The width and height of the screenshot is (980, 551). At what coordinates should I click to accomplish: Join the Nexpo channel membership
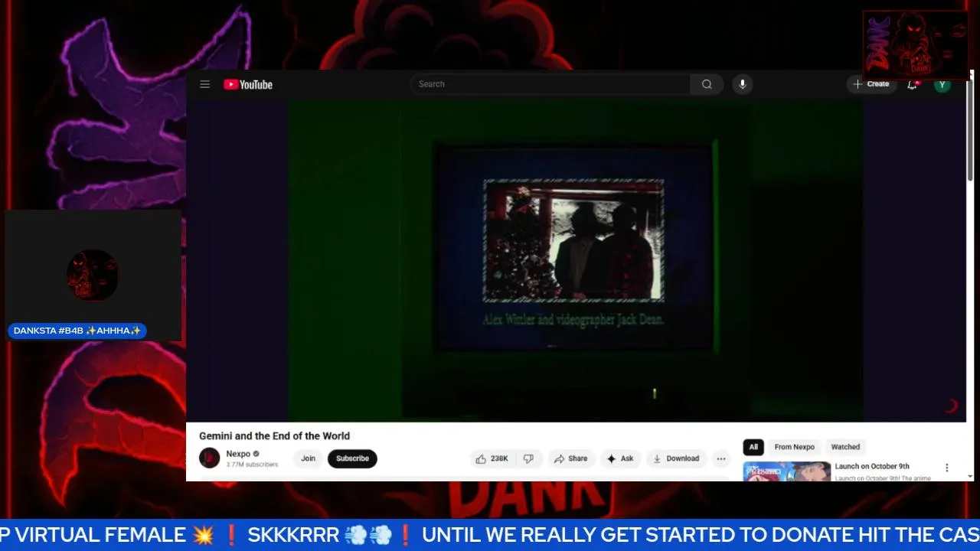[x=308, y=458]
